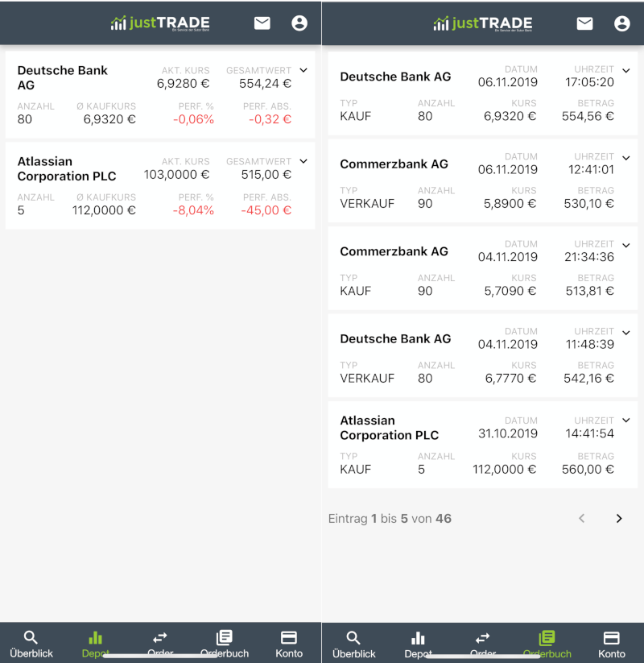
Task: Open the mail inbox on the Depot screen
Action: (262, 23)
